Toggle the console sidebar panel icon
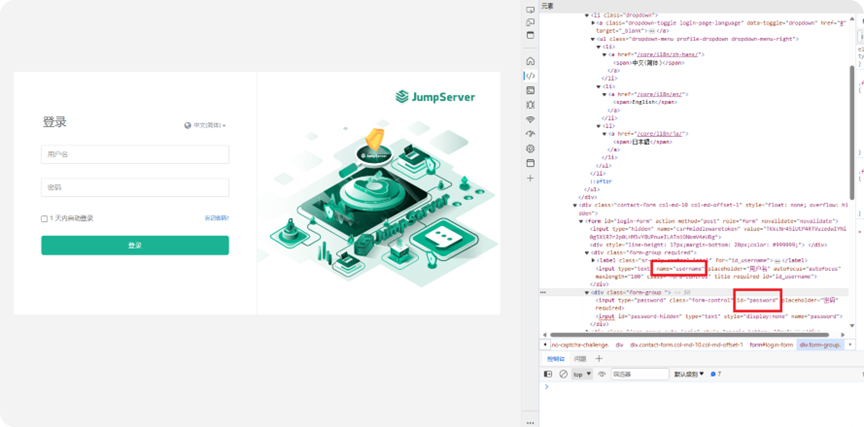Viewport: 864px width, 427px height. click(x=548, y=374)
